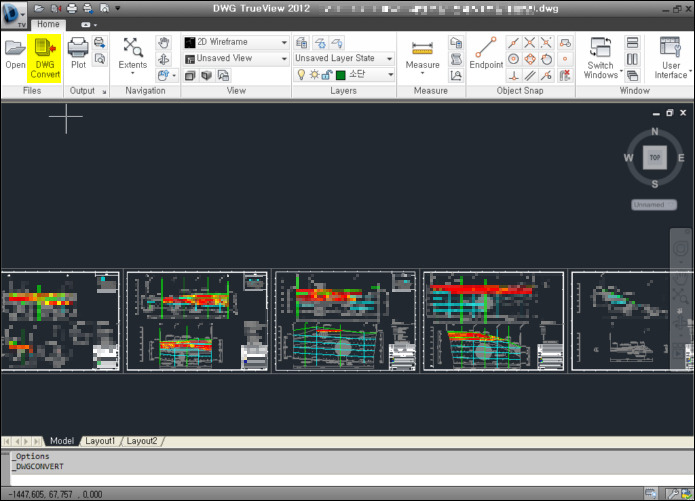Click the highlighted DWG Convert button
Screen dimensions: 695x501
[45, 59]
